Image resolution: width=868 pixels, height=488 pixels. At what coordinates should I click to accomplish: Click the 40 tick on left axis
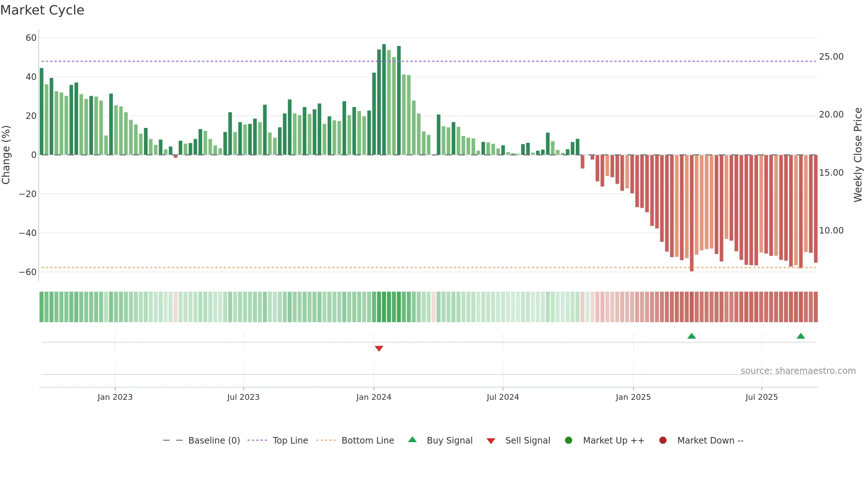click(x=31, y=77)
